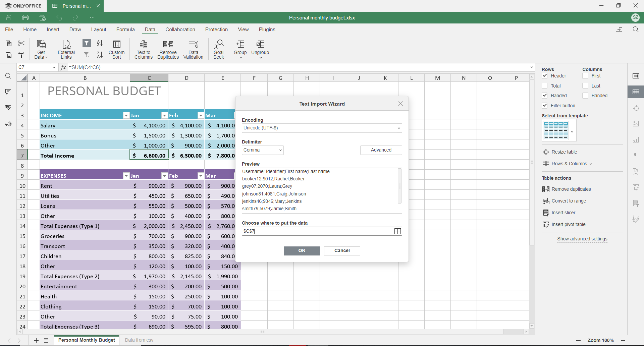Open the Find sidebar icon
Viewport: 644px width, 346px height.
(x=8, y=76)
